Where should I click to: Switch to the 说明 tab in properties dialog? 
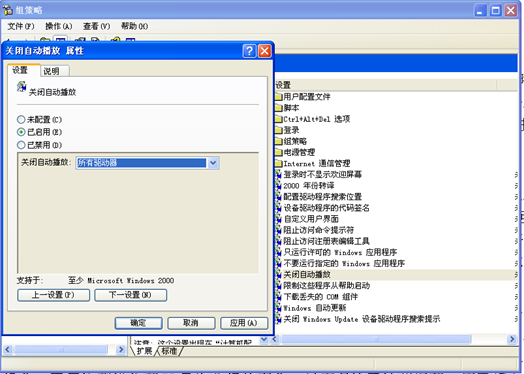tap(54, 71)
